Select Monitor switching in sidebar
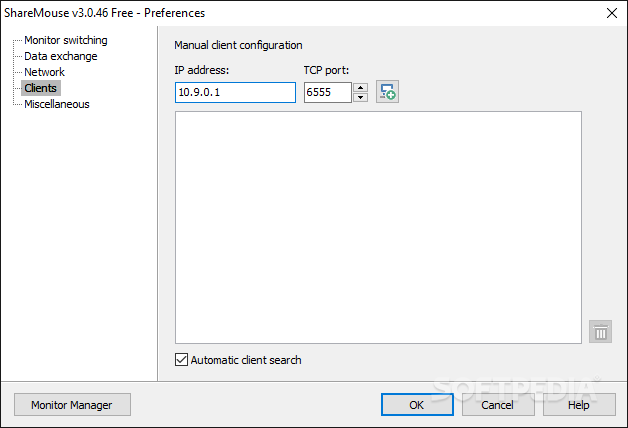Image resolution: width=628 pixels, height=428 pixels. point(66,40)
